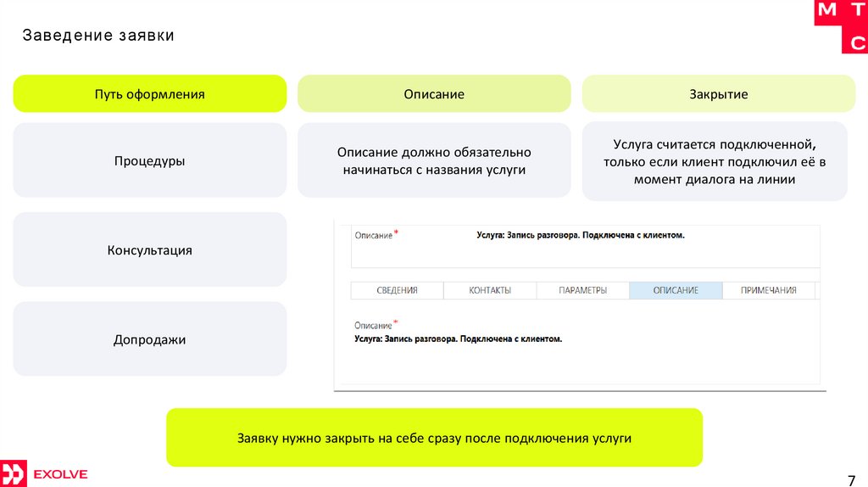
Task: Open the Допродажи card
Action: coord(149,339)
